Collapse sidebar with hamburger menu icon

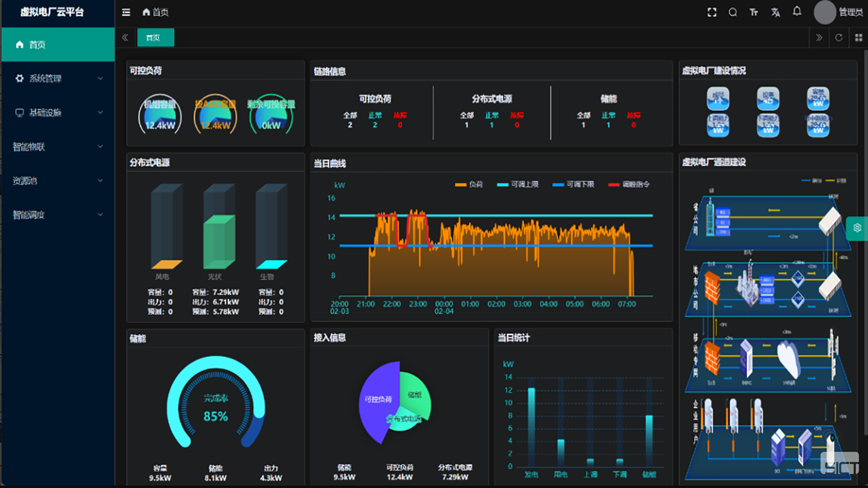[126, 12]
